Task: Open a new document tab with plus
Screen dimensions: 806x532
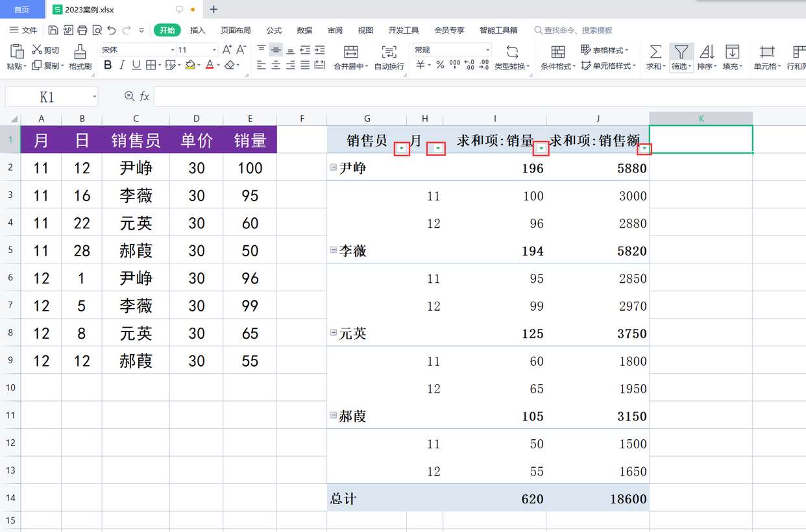Action: coord(214,10)
